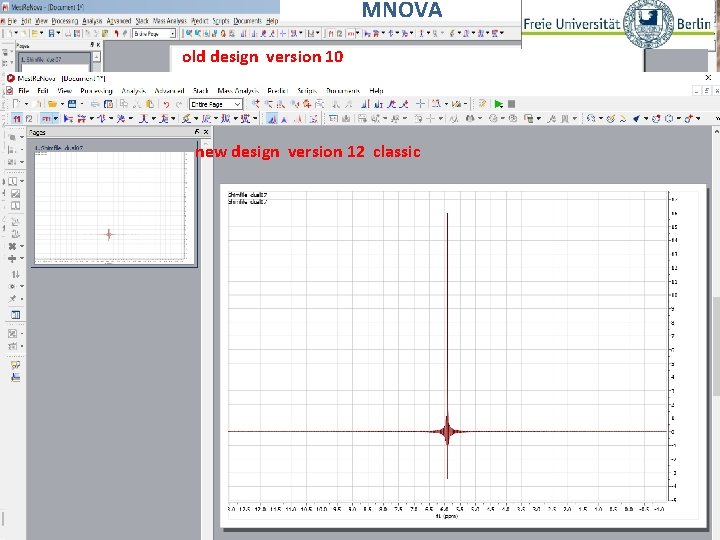Screen dimensions: 720x540
Task: Click the f1 (ppm) axis label
Action: pyautogui.click(x=447, y=516)
